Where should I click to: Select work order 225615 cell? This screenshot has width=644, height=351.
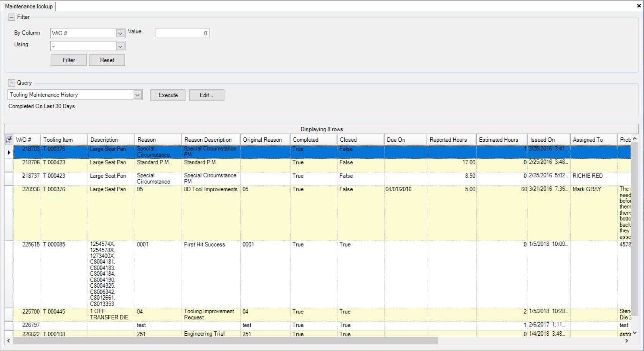pos(27,274)
